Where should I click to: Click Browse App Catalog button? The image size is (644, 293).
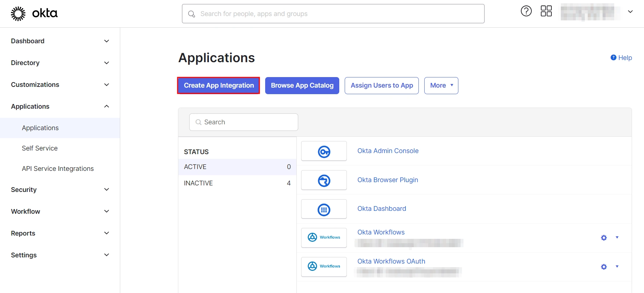click(x=302, y=85)
